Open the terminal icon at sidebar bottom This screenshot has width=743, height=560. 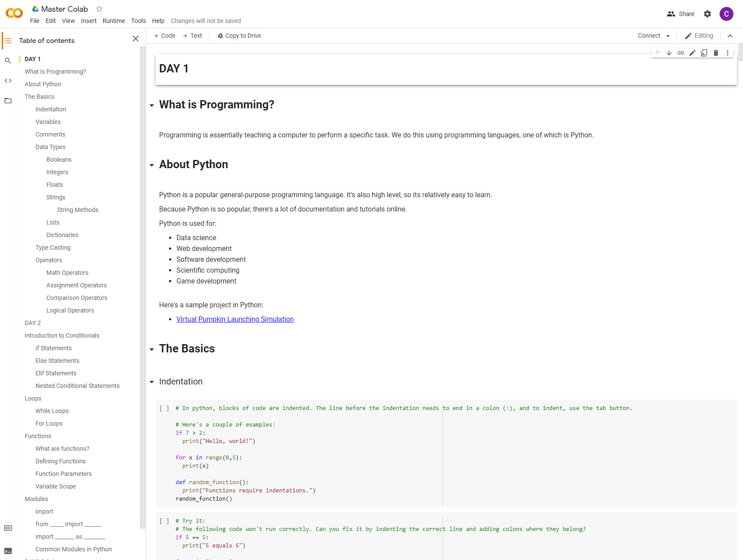point(8,551)
